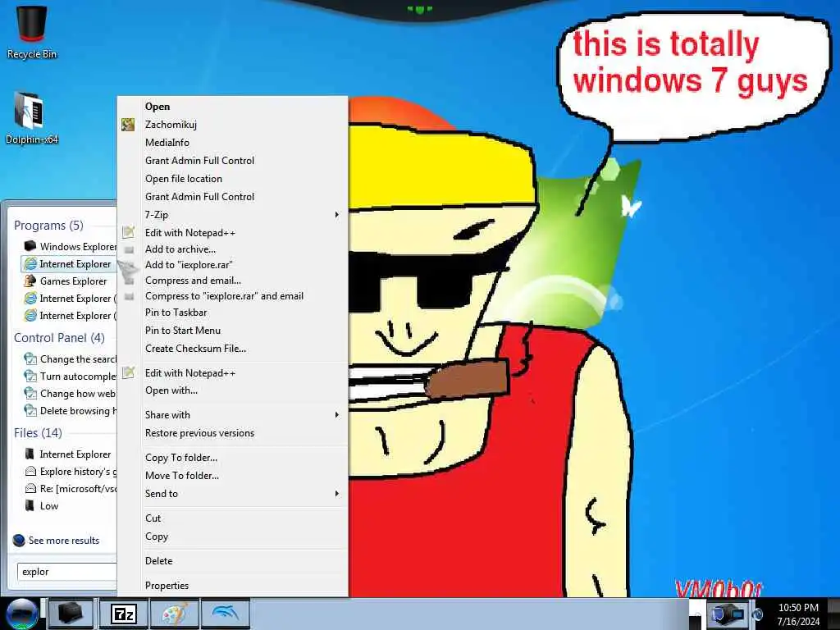
Task: Click the icon beside Change how web result
Action: click(x=30, y=393)
